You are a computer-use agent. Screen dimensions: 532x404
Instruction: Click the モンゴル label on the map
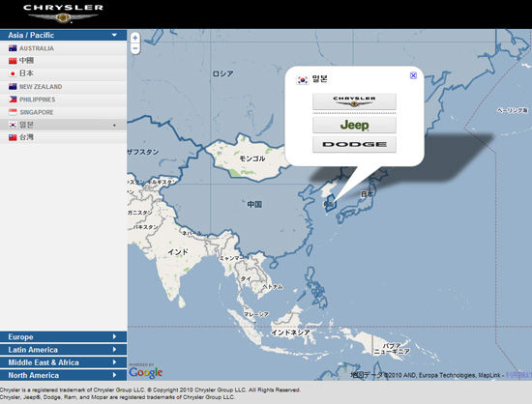coord(252,159)
